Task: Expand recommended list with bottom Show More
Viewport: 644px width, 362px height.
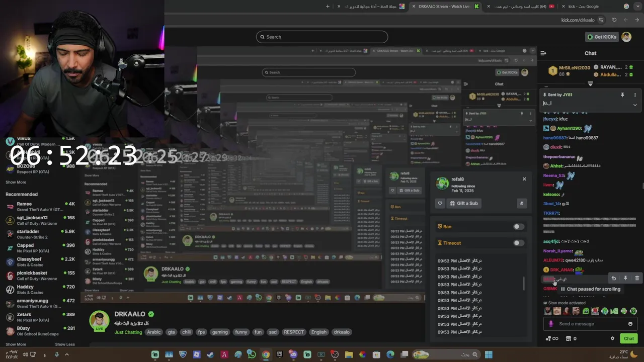Action: point(16,344)
